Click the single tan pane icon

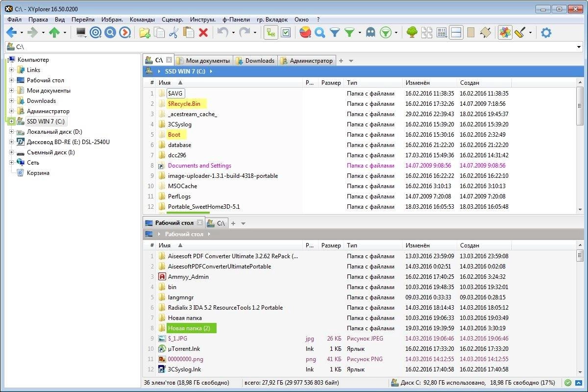471,33
